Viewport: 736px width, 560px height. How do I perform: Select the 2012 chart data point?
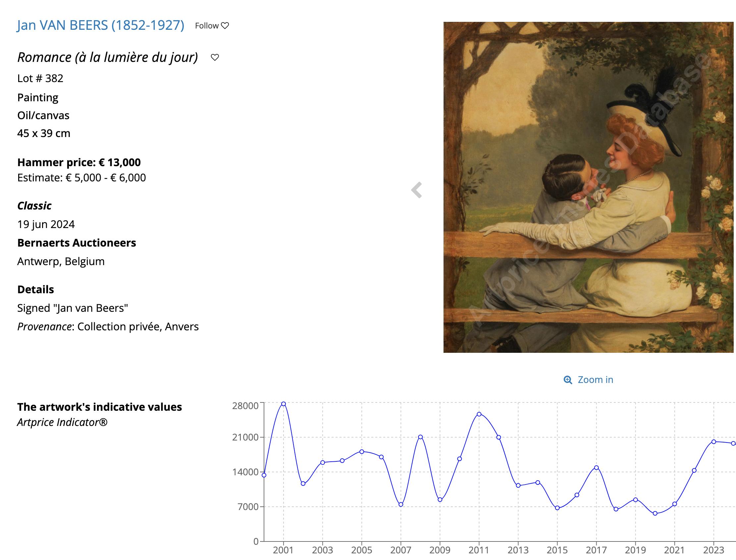coord(499,437)
